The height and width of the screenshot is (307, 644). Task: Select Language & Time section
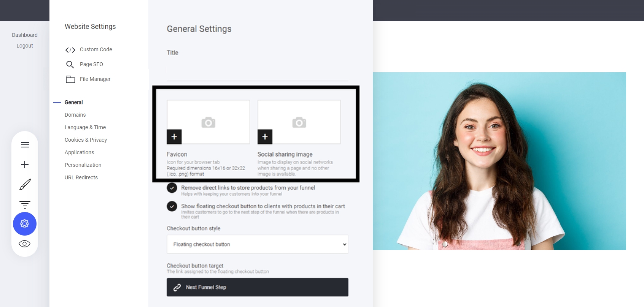coord(85,127)
